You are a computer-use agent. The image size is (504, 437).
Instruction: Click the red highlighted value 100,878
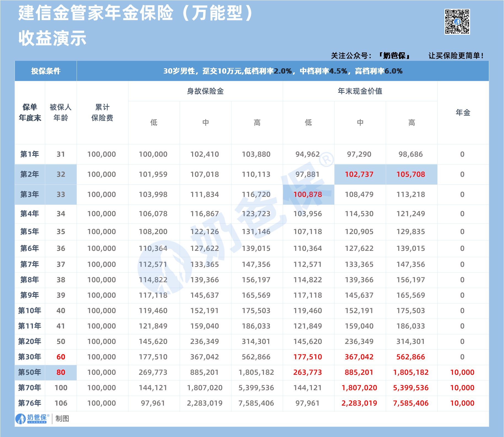click(308, 194)
